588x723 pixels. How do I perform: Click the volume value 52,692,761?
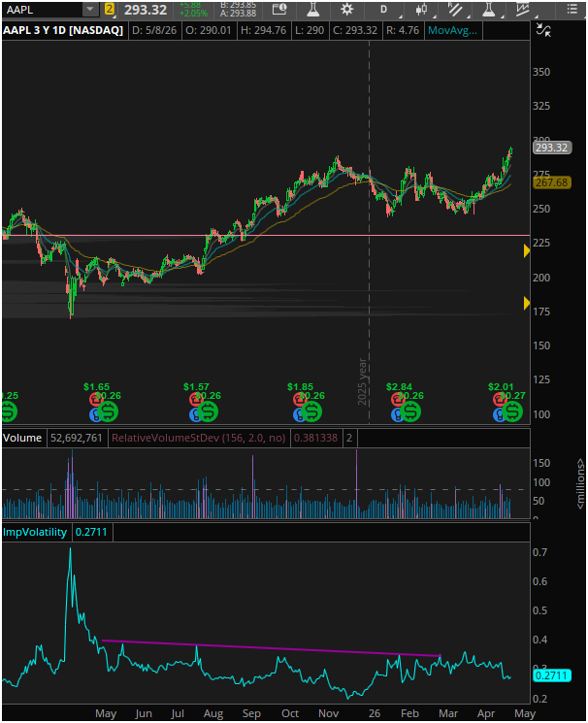76,438
